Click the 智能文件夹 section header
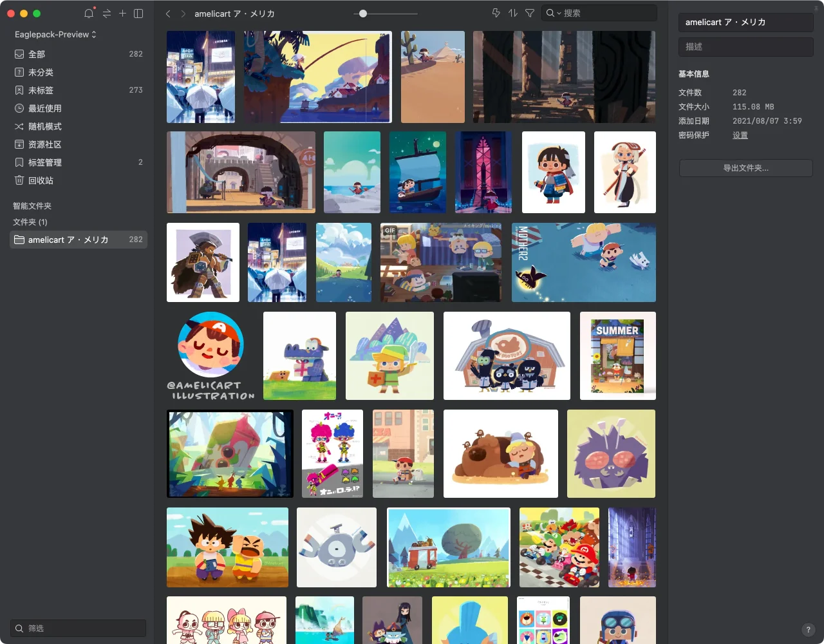 pos(32,206)
